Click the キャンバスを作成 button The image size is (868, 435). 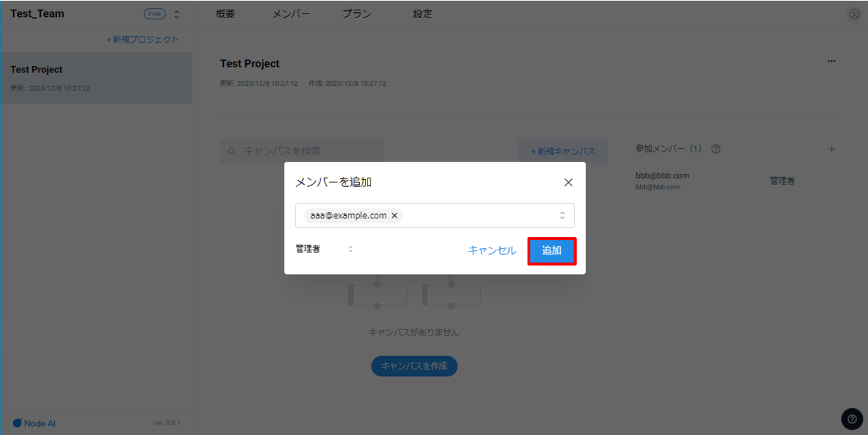pos(414,366)
